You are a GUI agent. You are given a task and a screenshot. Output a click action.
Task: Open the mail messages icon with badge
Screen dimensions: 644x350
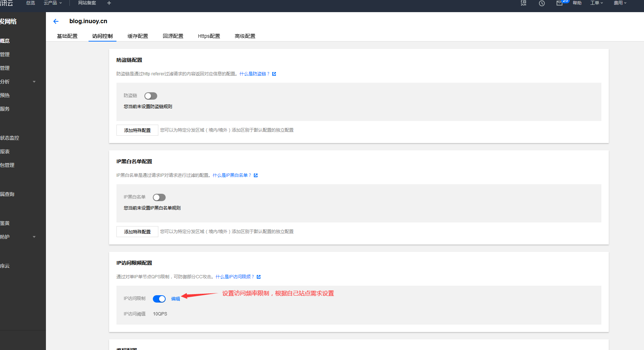pos(560,3)
